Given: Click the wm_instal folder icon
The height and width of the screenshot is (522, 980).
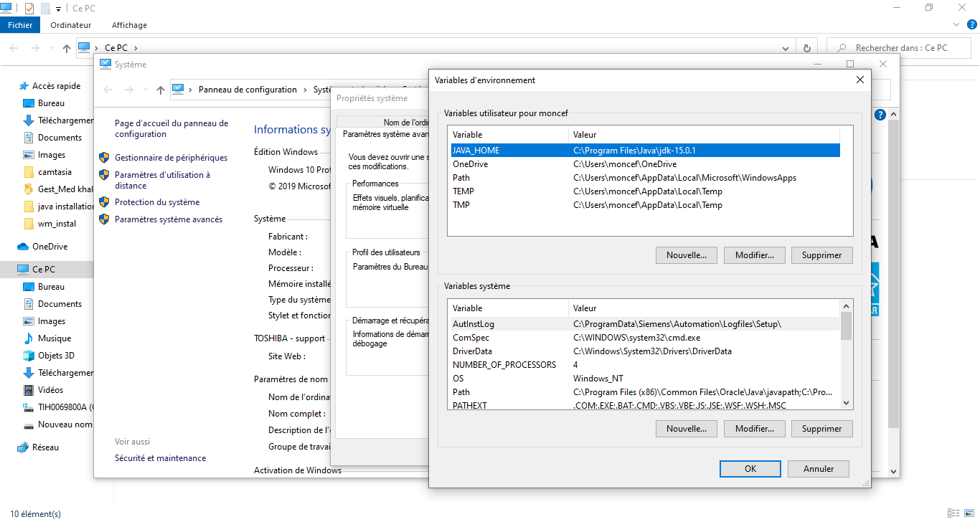Looking at the screenshot, I should point(29,224).
